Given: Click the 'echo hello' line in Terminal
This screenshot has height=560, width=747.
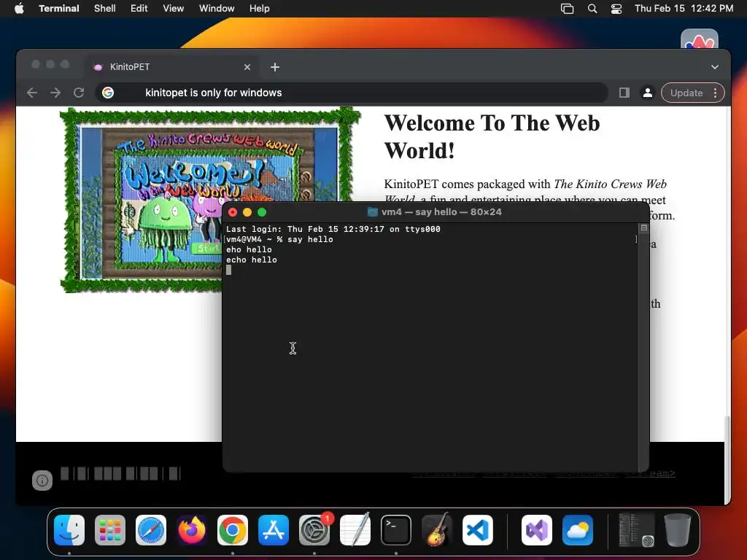Looking at the screenshot, I should tap(252, 260).
